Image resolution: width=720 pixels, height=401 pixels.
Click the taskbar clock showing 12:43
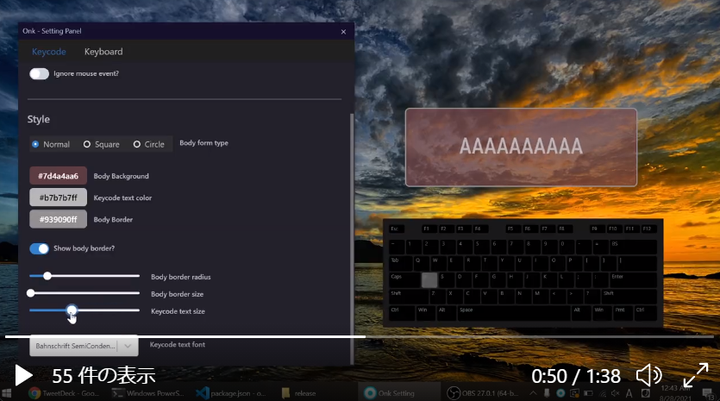pyautogui.click(x=675, y=393)
